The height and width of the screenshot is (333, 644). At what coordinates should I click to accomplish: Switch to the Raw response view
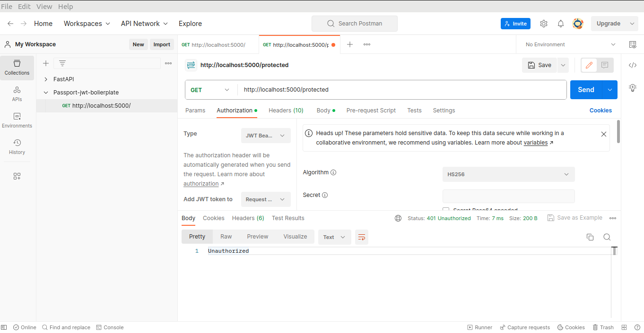(226, 237)
